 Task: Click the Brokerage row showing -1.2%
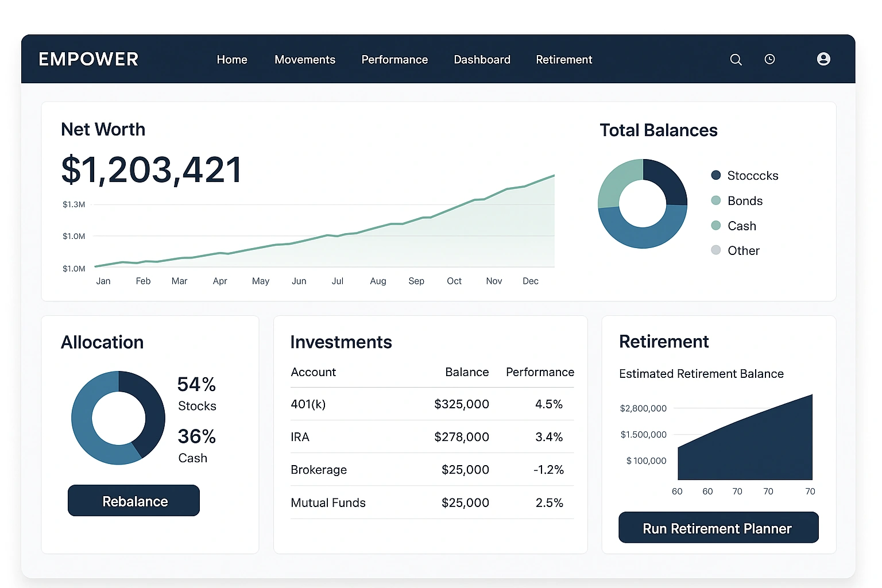(x=431, y=469)
